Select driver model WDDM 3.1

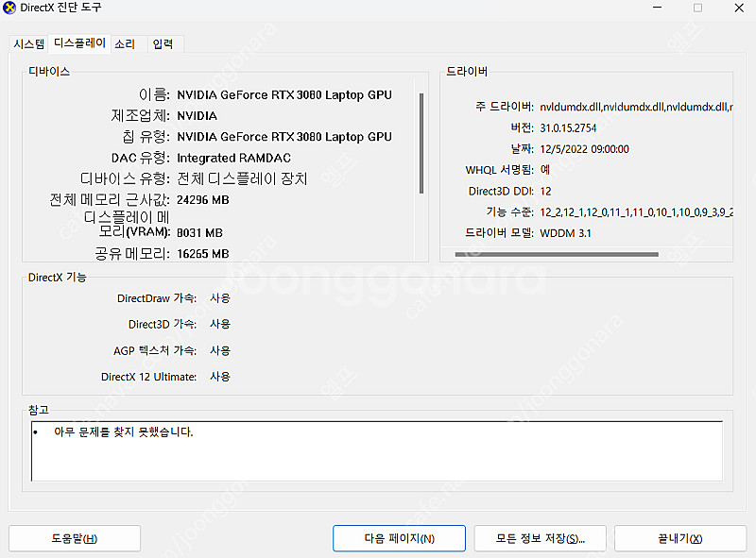tap(565, 233)
